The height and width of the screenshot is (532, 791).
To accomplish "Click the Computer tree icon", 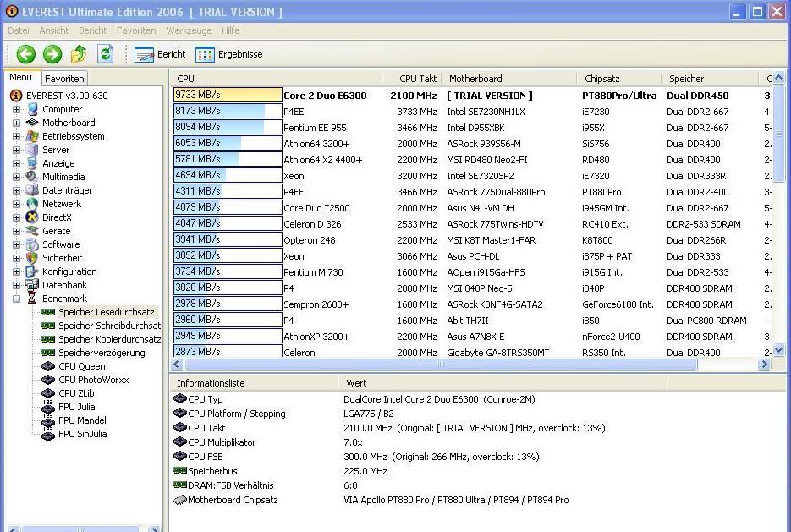I will 32,109.
